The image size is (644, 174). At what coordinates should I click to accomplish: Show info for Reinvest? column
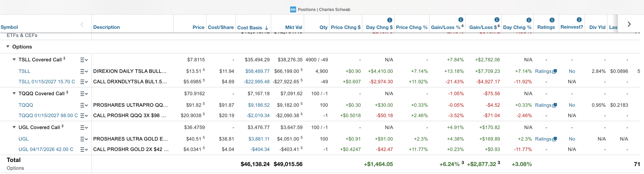(x=579, y=20)
